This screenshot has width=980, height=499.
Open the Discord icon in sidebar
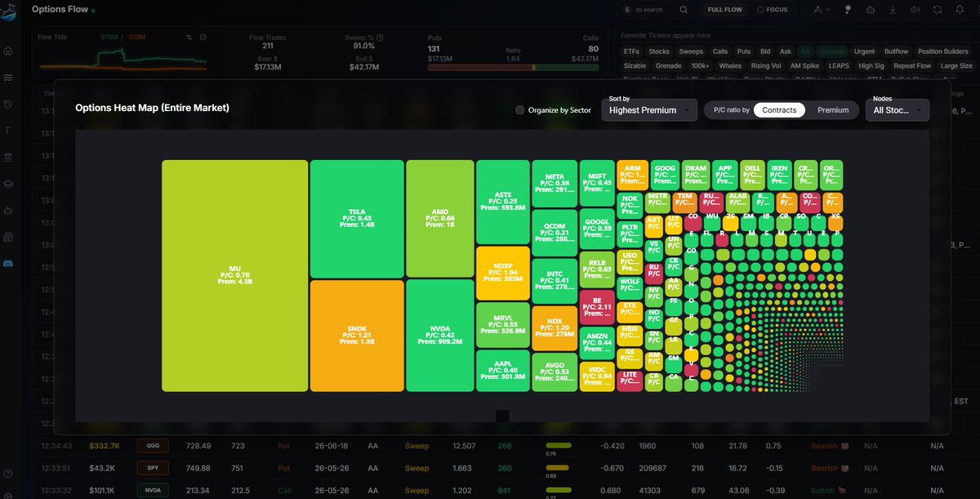[x=8, y=263]
